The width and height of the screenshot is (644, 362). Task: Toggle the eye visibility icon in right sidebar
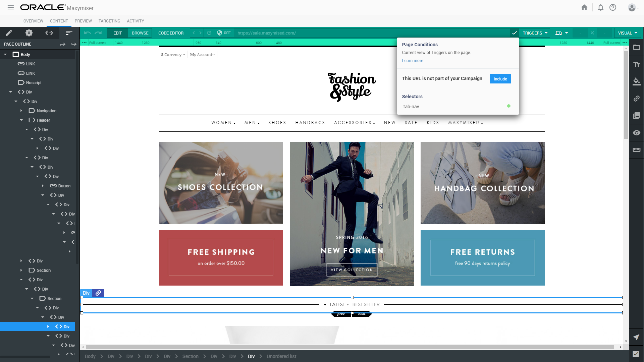tap(636, 133)
